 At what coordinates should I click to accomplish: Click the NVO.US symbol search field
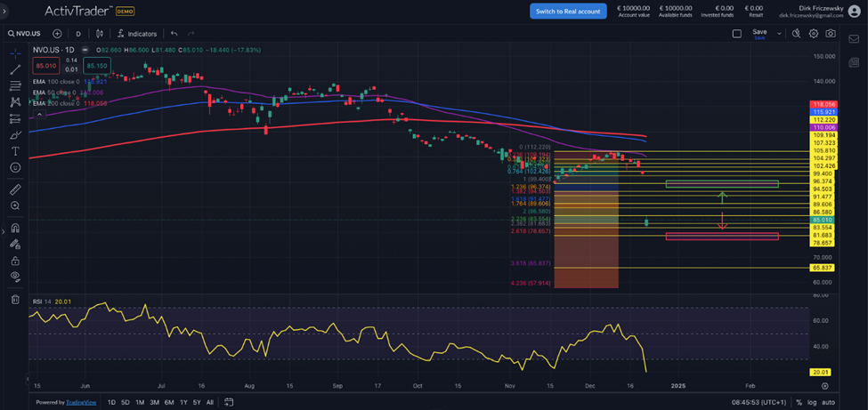(x=29, y=34)
